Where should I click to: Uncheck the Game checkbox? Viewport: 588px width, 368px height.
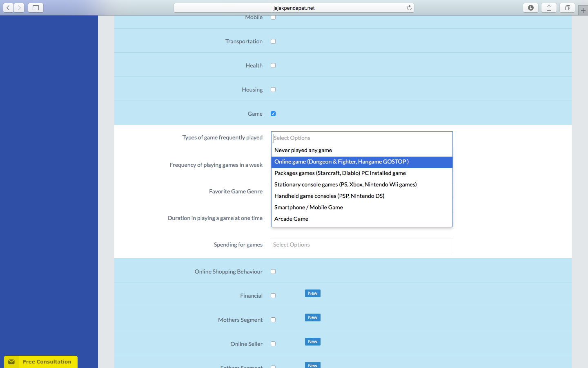pos(273,114)
